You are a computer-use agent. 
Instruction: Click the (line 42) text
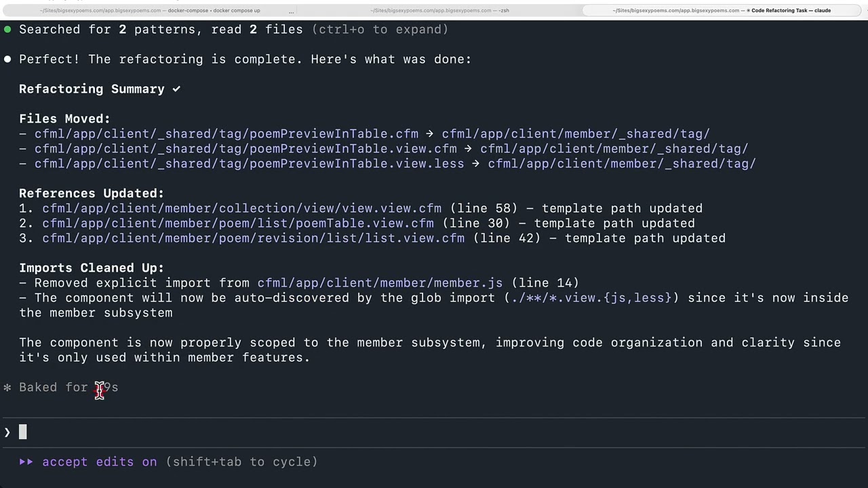point(507,238)
